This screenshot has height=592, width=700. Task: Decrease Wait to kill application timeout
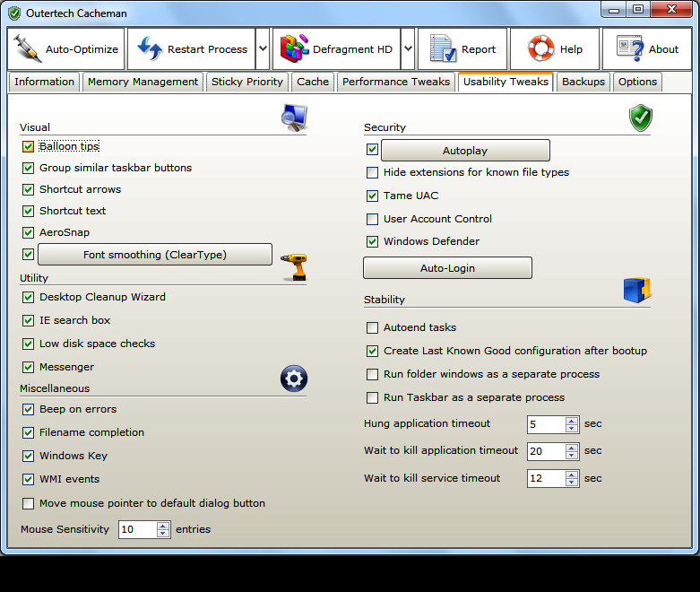[572, 455]
